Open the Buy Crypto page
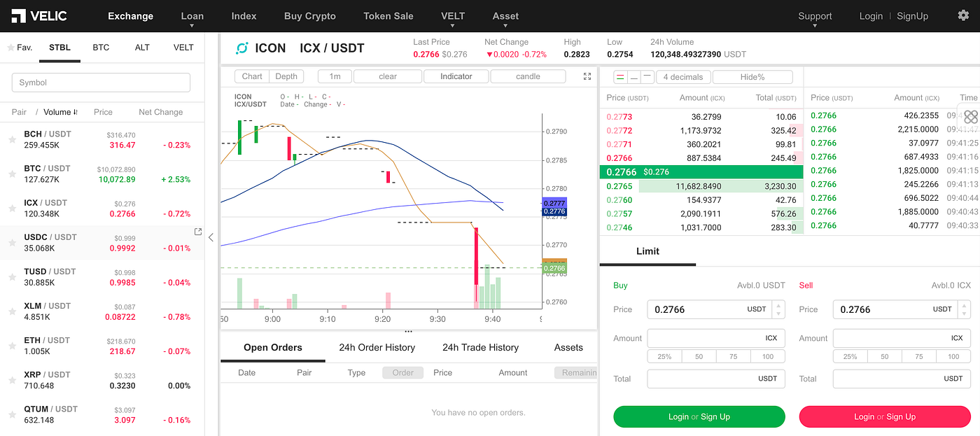980x436 pixels. (310, 15)
